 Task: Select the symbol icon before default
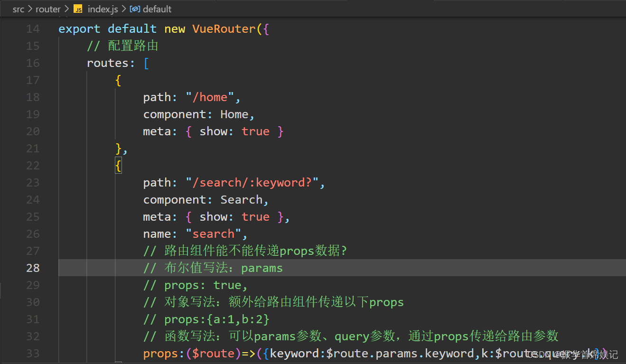(x=135, y=9)
